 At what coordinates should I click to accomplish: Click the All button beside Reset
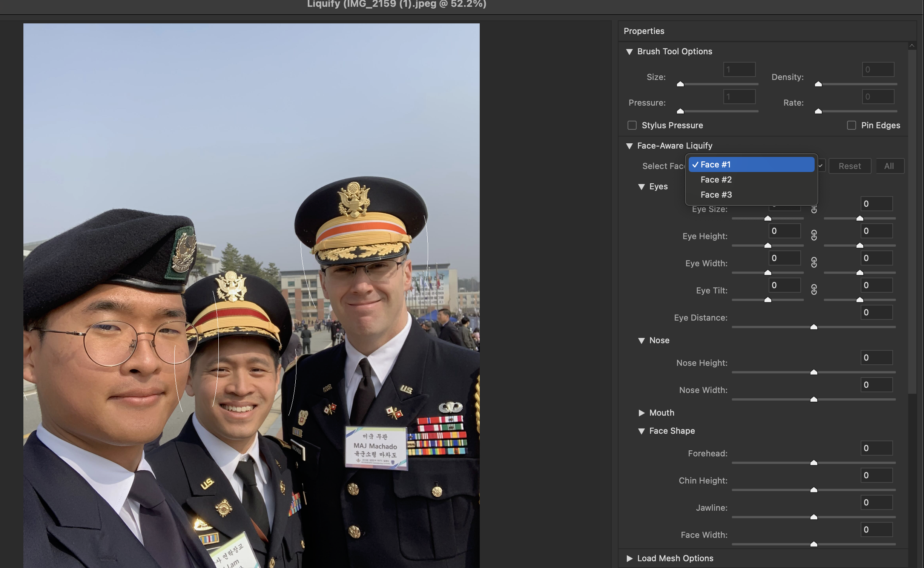tap(889, 166)
